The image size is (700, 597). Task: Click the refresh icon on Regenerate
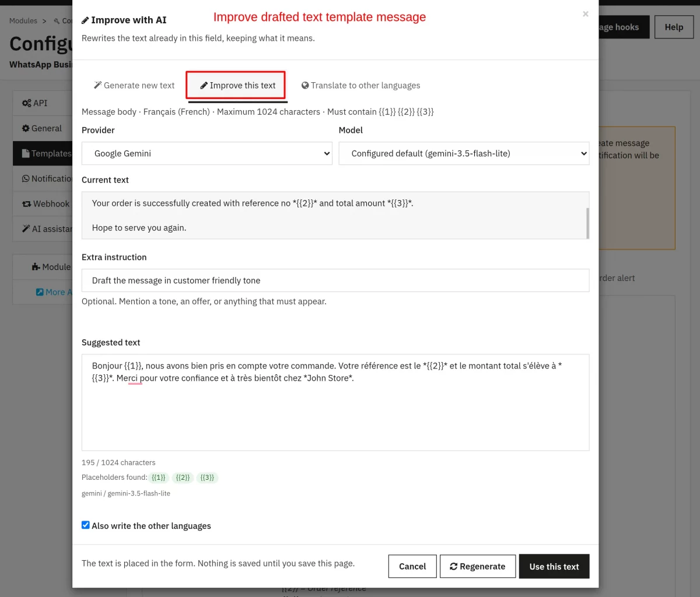[454, 567]
